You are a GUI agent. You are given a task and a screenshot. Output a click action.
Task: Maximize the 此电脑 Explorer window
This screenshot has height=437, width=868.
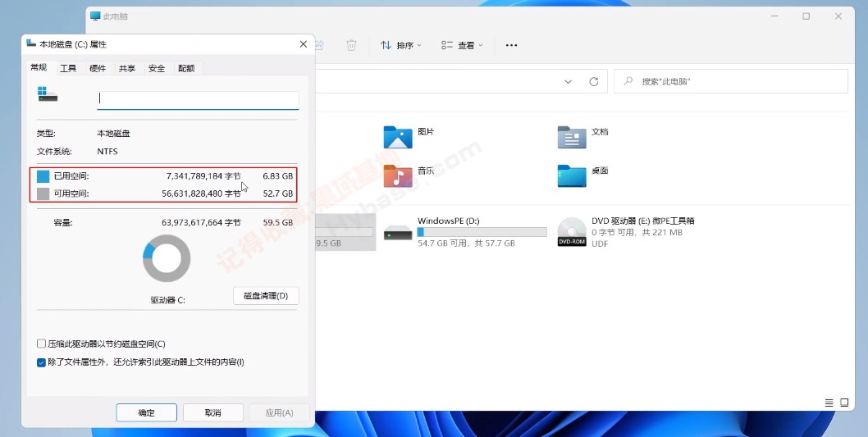[x=806, y=16]
